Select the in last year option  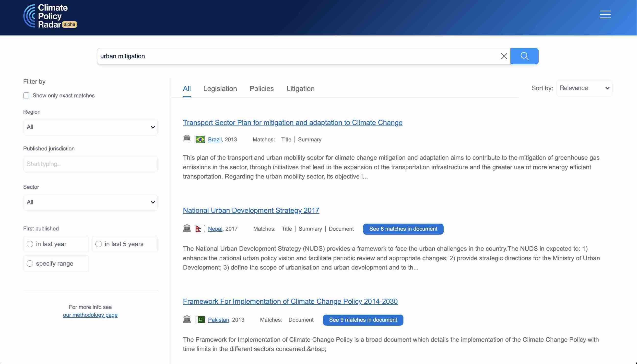30,244
